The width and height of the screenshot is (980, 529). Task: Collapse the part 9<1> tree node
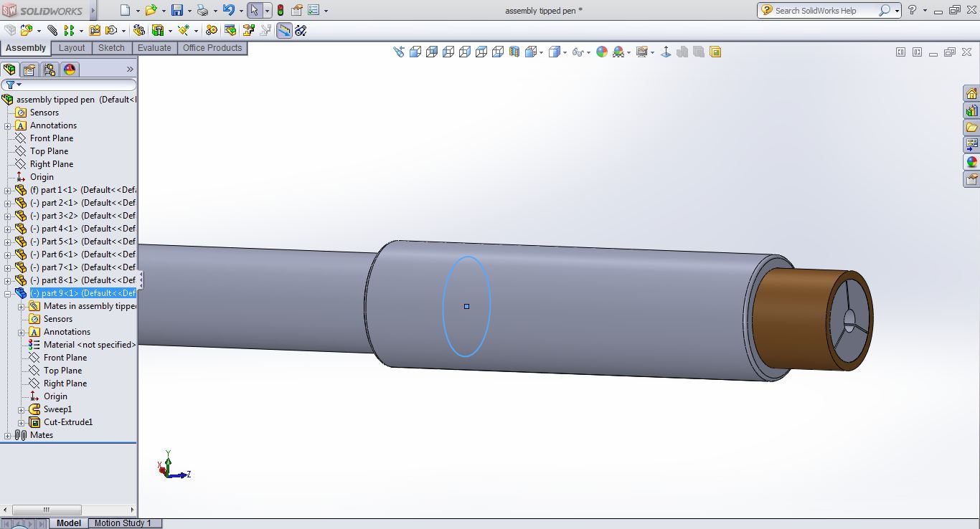tap(7, 293)
